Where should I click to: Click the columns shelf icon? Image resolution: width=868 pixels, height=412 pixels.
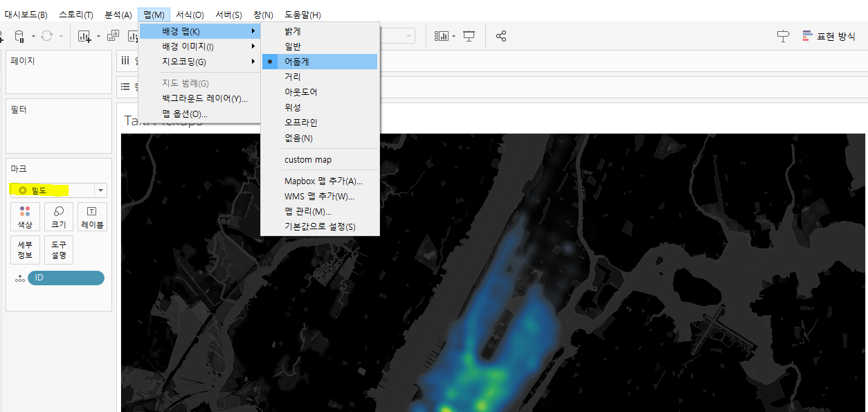(125, 61)
